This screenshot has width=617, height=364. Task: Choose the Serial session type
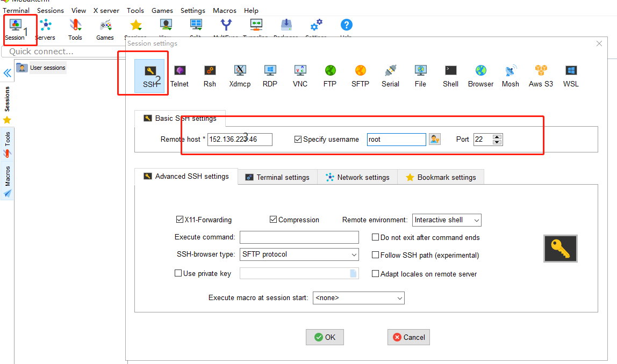(390, 76)
